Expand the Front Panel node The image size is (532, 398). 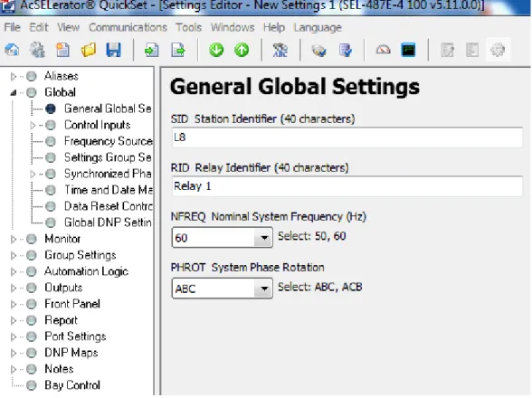point(14,304)
